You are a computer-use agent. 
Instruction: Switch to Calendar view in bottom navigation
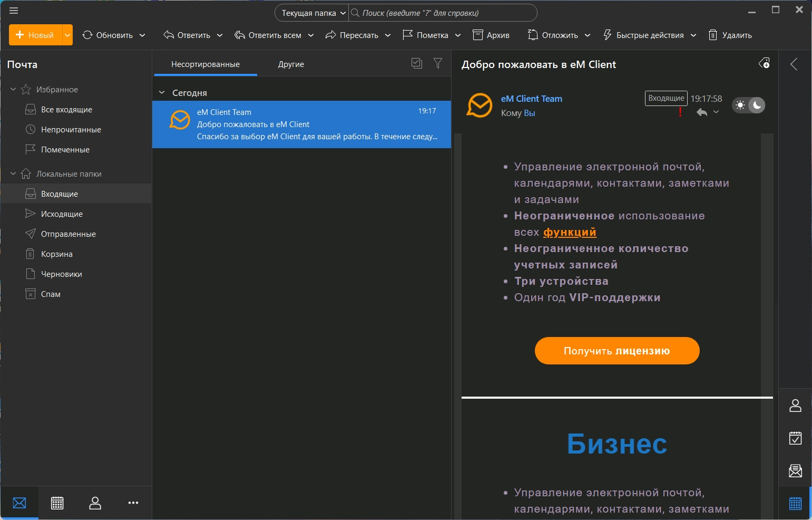(x=57, y=503)
